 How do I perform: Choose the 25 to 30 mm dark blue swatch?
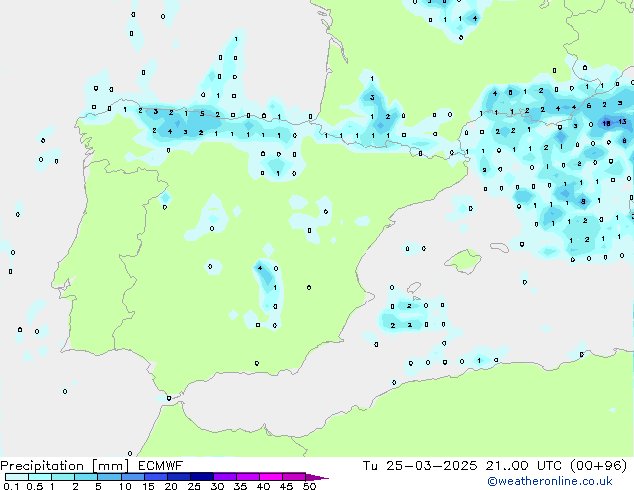pyautogui.click(x=201, y=477)
